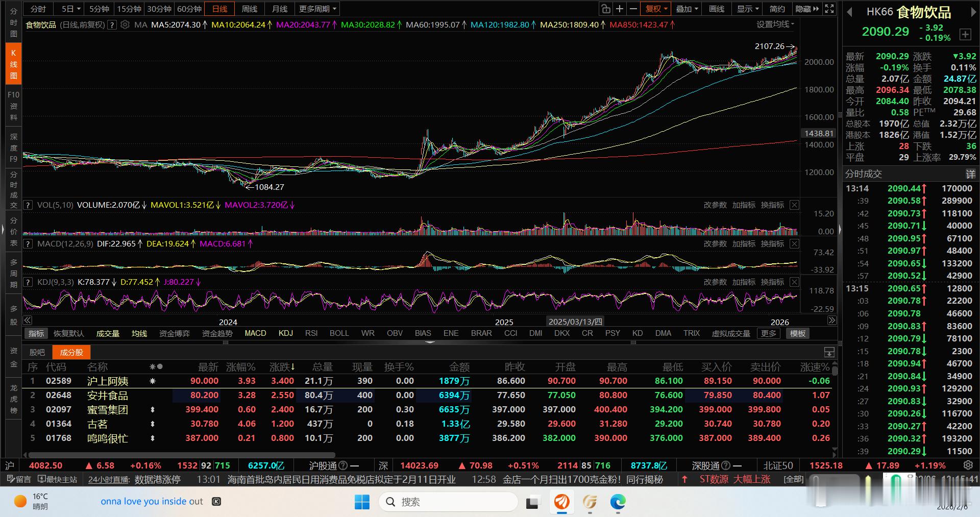The image size is (980, 517).
Task: Select the 成分股 tab
Action: tap(71, 352)
